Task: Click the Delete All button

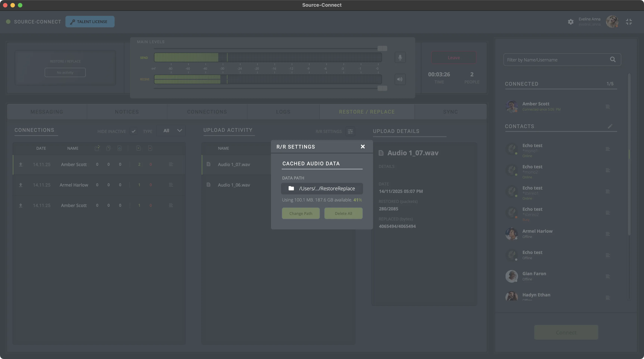Action: tap(343, 213)
